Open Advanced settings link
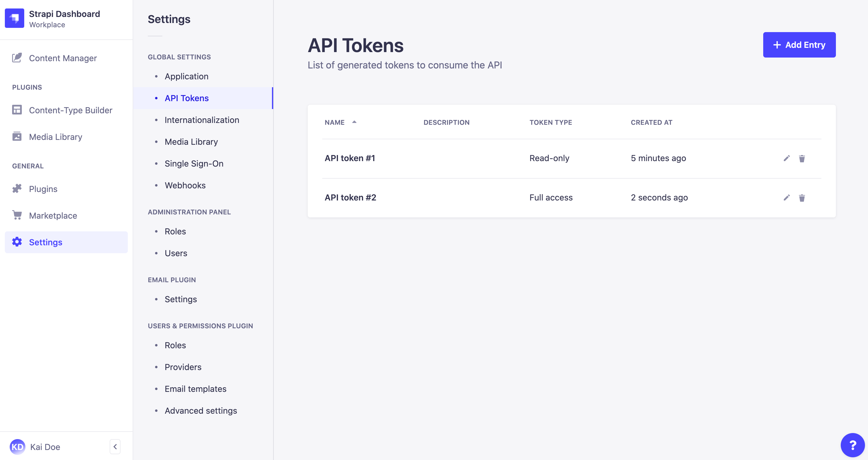The height and width of the screenshot is (460, 868). tap(201, 410)
